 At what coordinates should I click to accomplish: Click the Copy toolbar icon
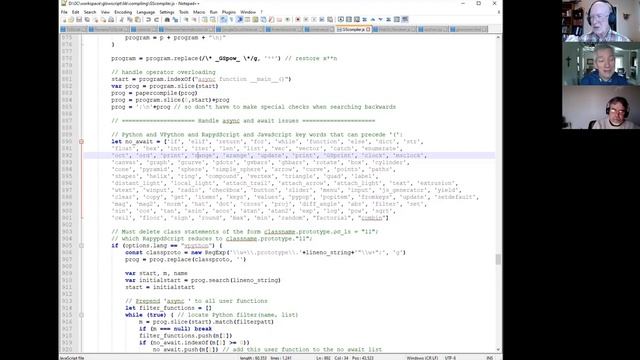(129, 20)
